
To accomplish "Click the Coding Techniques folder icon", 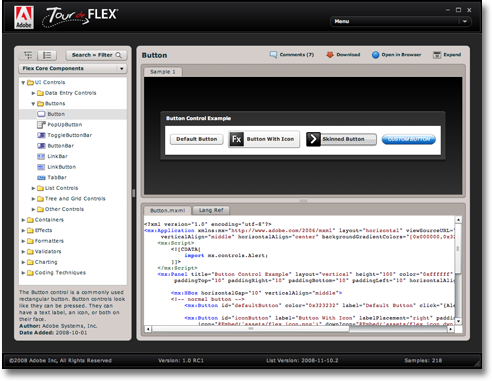I will (30, 273).
